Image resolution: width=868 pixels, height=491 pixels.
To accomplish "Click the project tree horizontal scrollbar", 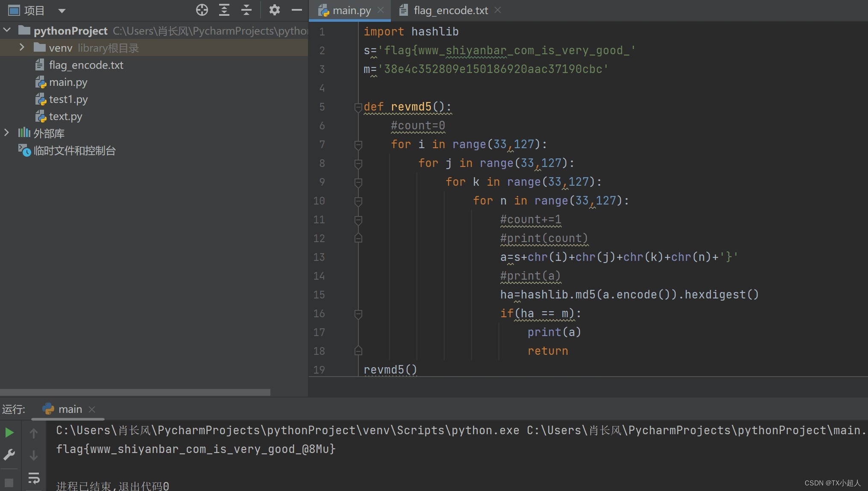I will [x=135, y=392].
